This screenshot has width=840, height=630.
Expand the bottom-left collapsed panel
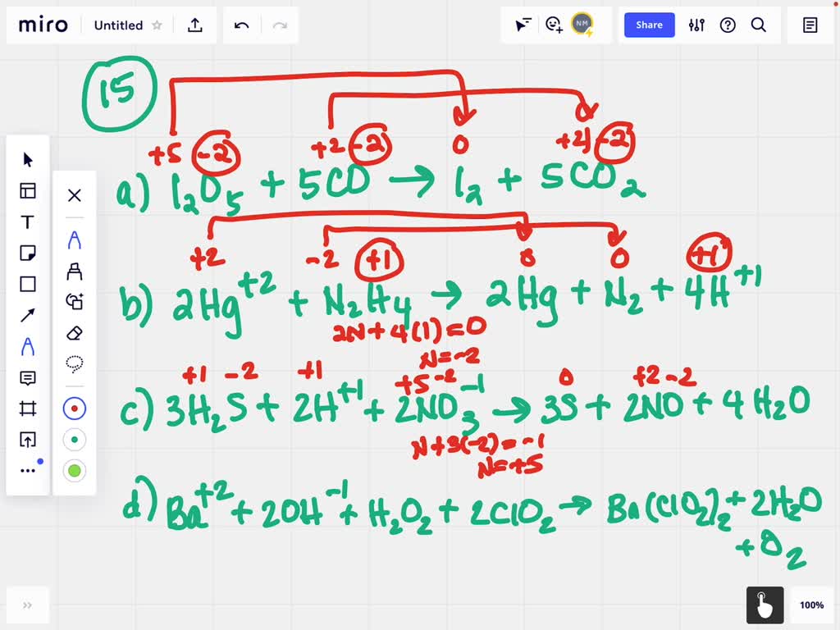click(28, 605)
